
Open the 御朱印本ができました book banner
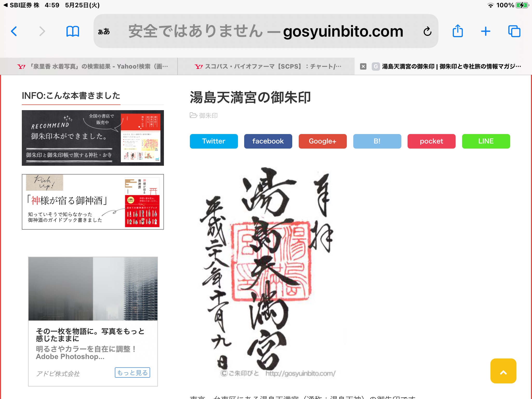(x=93, y=138)
